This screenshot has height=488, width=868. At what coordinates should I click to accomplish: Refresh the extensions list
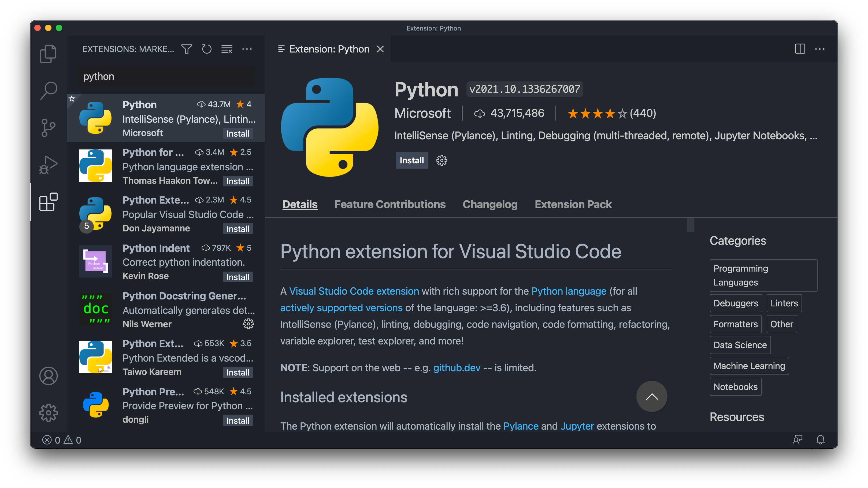[207, 49]
